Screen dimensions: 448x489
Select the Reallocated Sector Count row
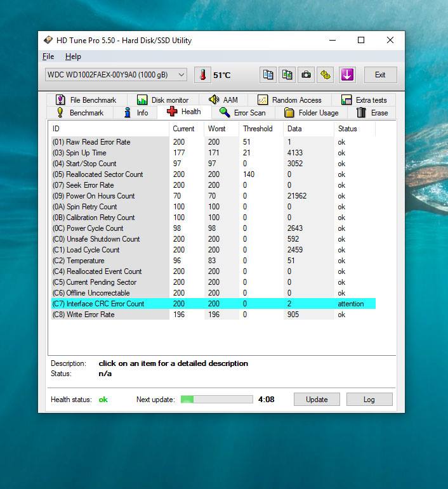click(213, 174)
